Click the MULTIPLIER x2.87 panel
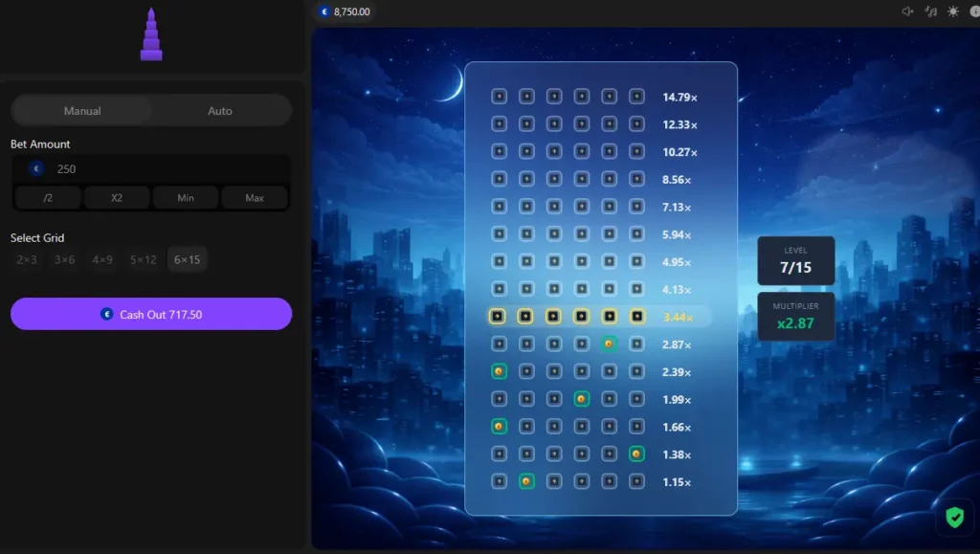This screenshot has width=980, height=554. pos(795,317)
